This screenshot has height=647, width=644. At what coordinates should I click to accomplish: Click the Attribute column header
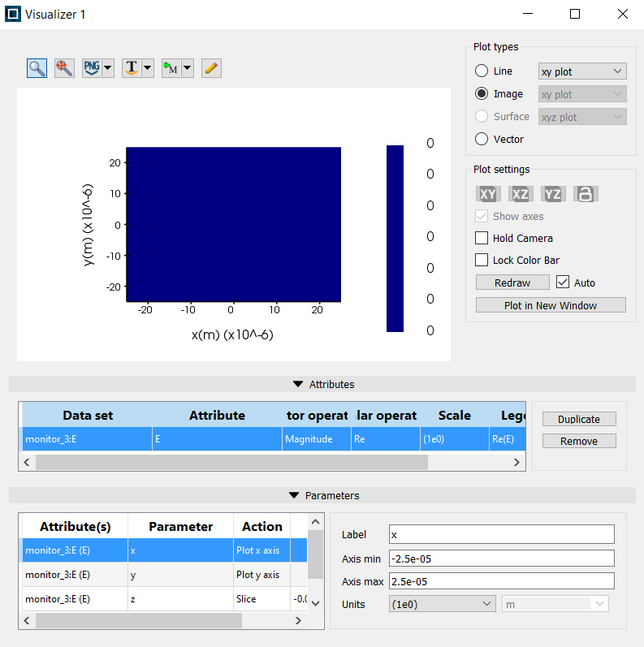[217, 415]
